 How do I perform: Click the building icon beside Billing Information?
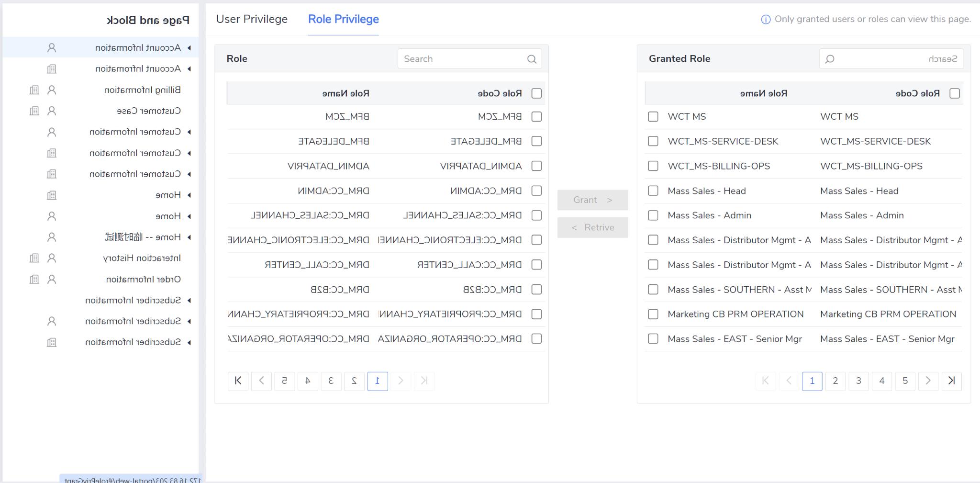tap(34, 90)
